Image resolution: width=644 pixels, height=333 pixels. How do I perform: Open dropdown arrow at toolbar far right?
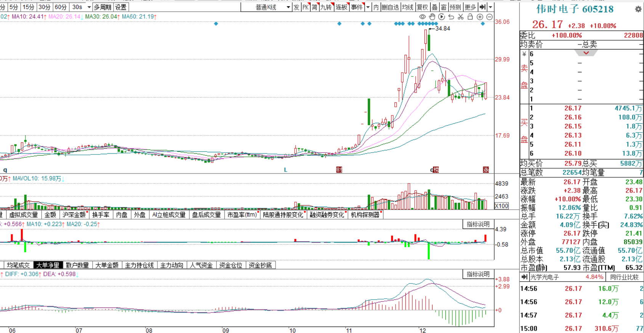(490, 7)
